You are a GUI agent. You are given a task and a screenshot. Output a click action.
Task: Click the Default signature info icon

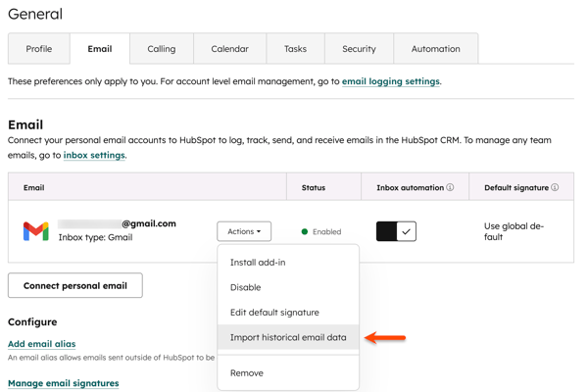coord(555,187)
